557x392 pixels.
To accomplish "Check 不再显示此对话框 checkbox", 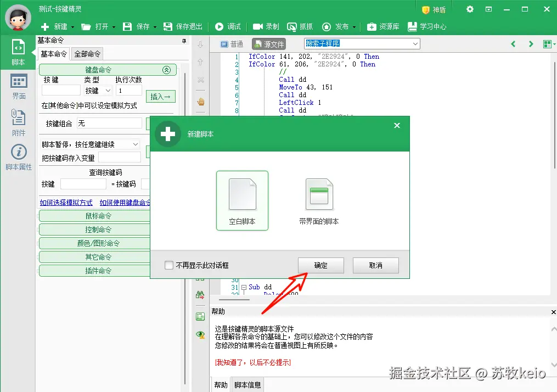I will [x=169, y=265].
